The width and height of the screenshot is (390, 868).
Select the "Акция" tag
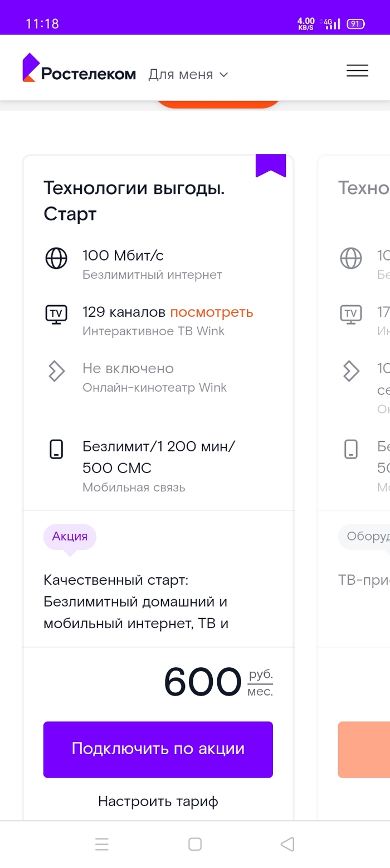pos(70,537)
